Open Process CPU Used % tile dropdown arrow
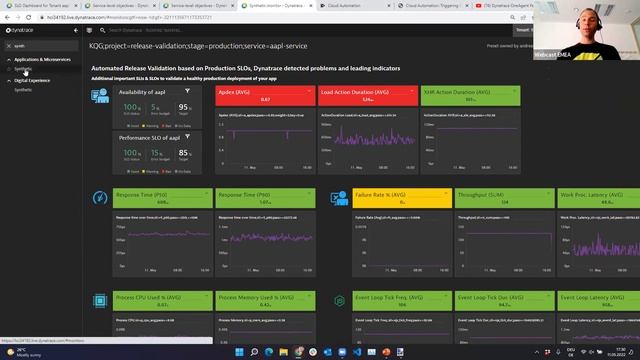This screenshot has height=360, width=640. pyautogui.click(x=207, y=296)
